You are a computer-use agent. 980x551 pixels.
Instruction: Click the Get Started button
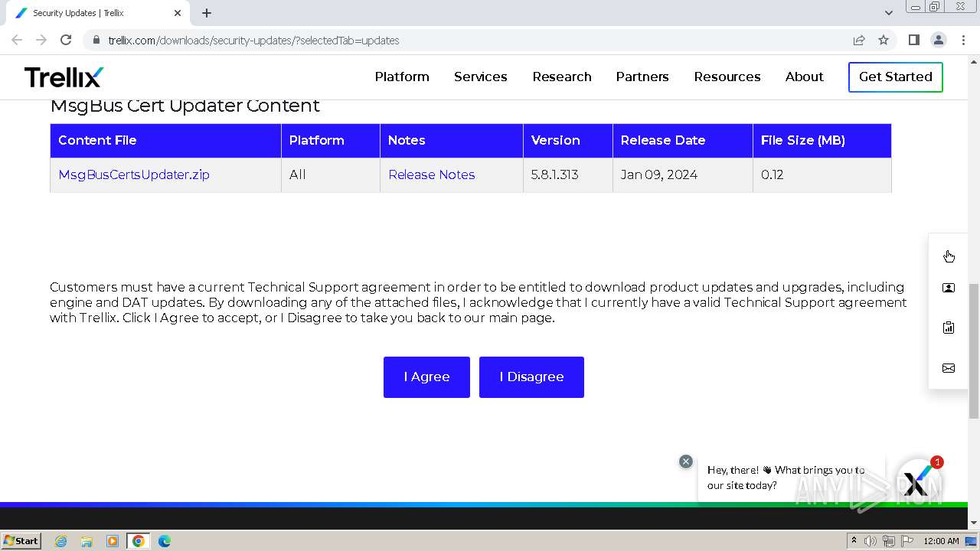[896, 77]
